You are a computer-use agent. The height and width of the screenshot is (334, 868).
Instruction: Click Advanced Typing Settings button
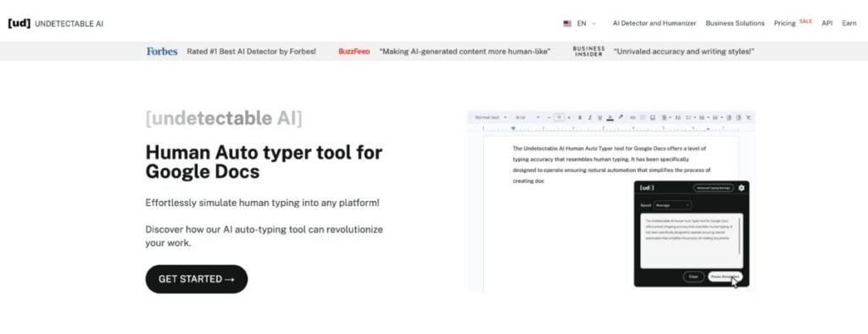coord(714,188)
